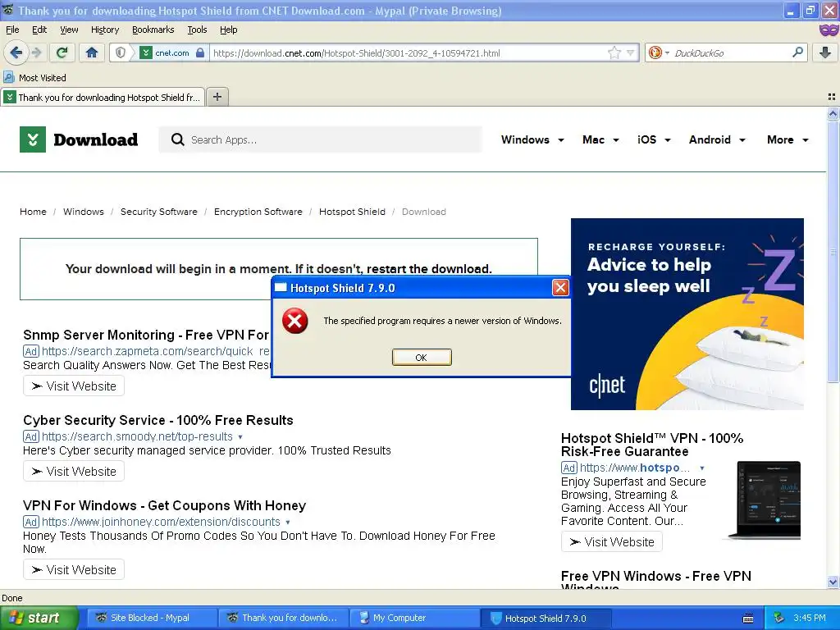Bookmark this page with star icon
This screenshot has width=840, height=630.
(x=614, y=52)
